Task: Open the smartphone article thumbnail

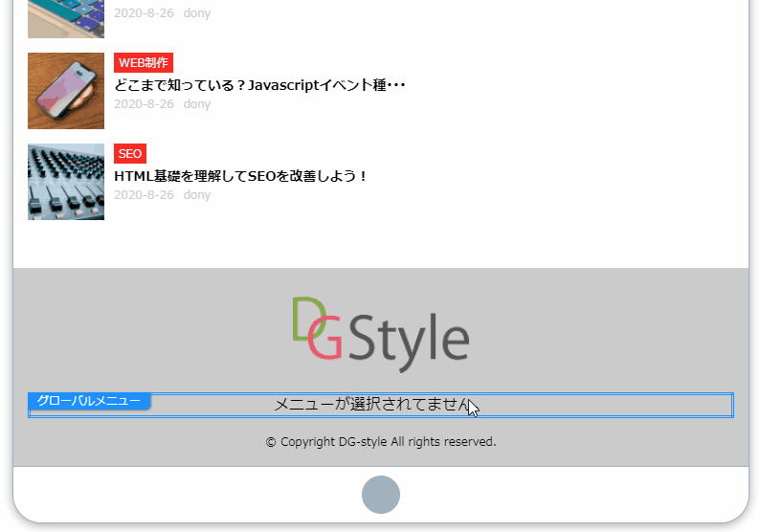Action: [66, 91]
